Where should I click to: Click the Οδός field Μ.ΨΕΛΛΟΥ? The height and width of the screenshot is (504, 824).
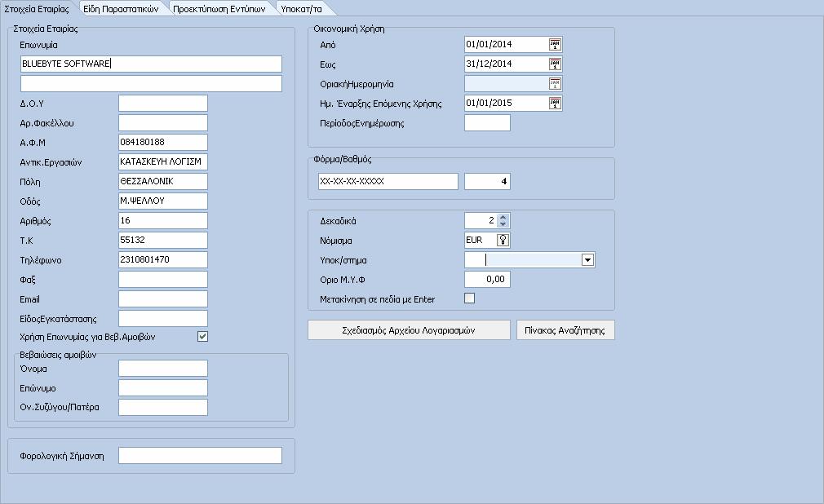(163, 201)
